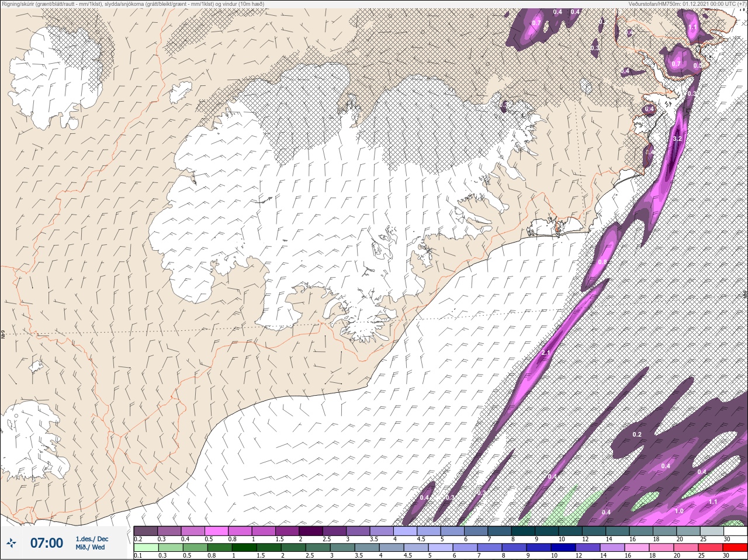Click the Rigning/skúrir map title at top left
This screenshot has height=560, width=748.
132,4
